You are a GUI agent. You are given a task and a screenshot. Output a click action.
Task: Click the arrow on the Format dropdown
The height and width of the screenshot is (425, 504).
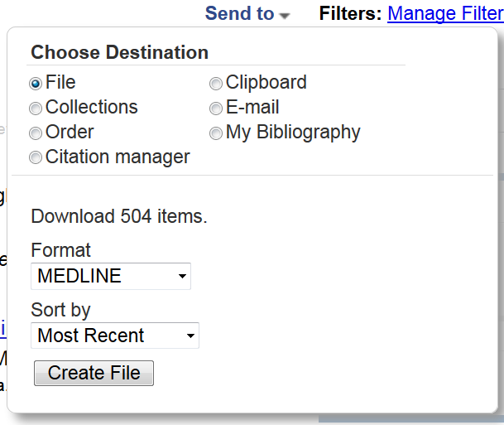point(182,278)
